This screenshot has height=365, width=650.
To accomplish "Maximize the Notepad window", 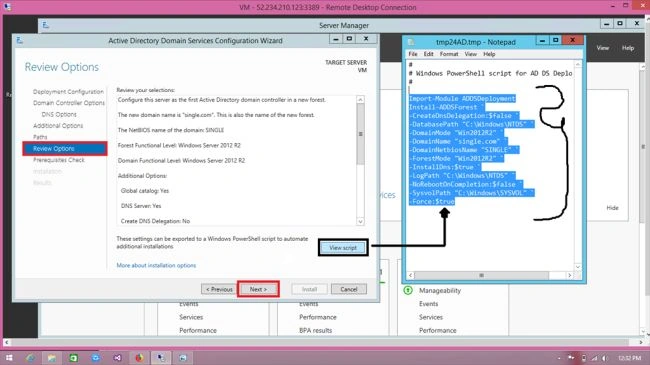I will (x=555, y=40).
